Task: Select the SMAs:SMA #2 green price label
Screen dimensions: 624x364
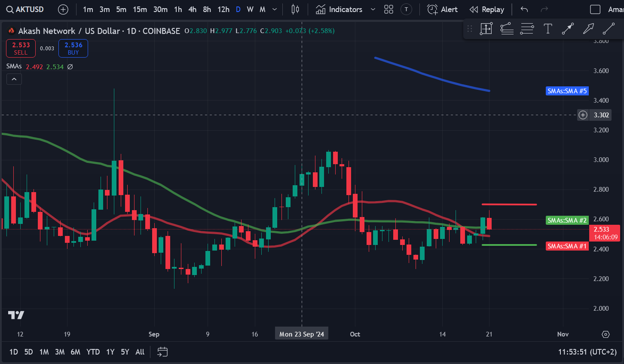Action: click(x=567, y=220)
